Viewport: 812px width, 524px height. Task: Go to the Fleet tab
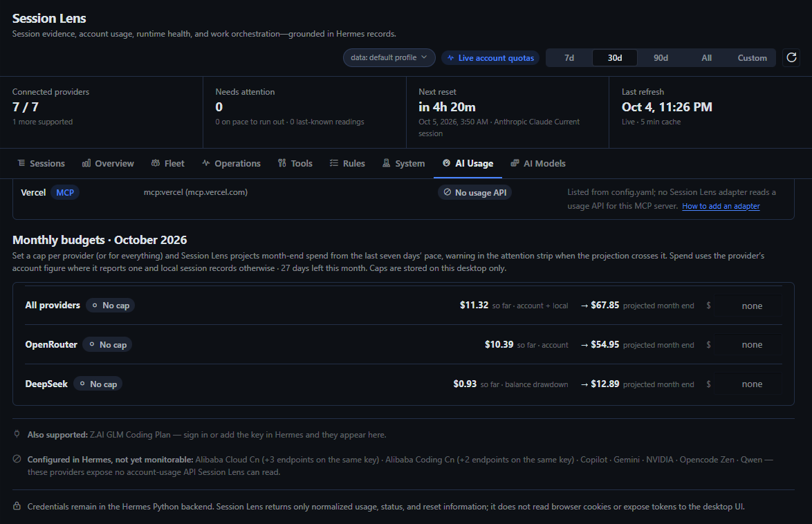pos(168,163)
